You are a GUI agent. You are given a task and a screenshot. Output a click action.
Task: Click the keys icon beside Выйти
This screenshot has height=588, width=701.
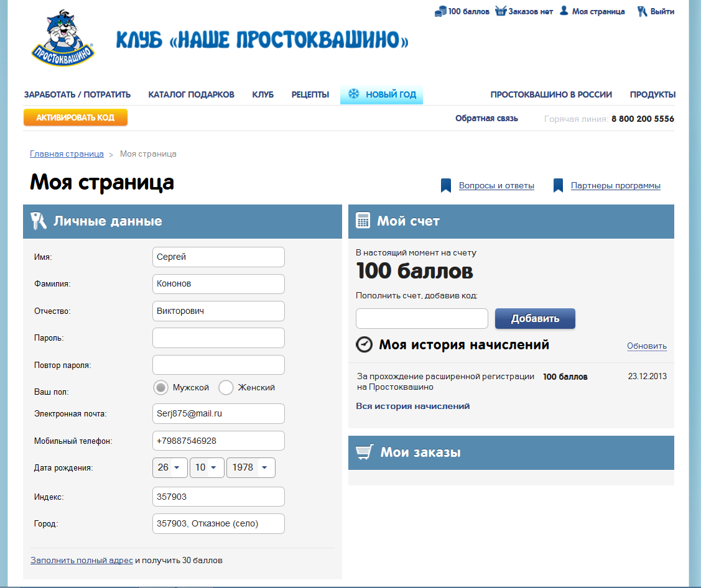[x=643, y=11]
